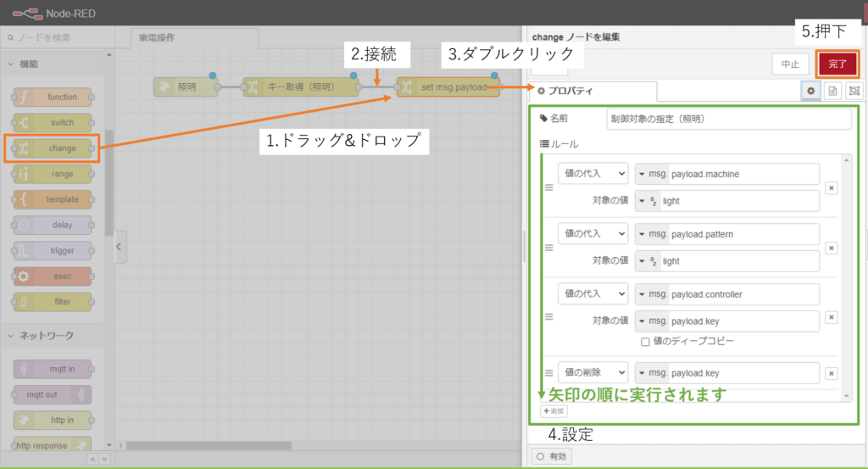
Task: Select the http in node
Action: pos(53,420)
